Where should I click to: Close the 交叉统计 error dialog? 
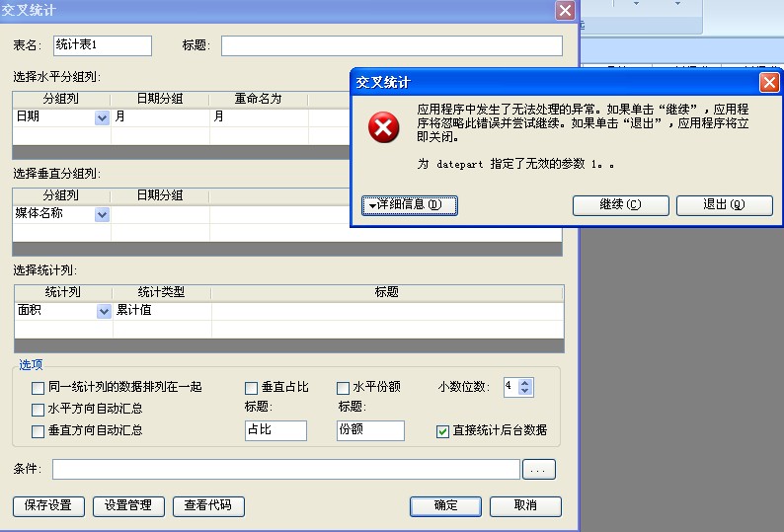click(x=769, y=83)
